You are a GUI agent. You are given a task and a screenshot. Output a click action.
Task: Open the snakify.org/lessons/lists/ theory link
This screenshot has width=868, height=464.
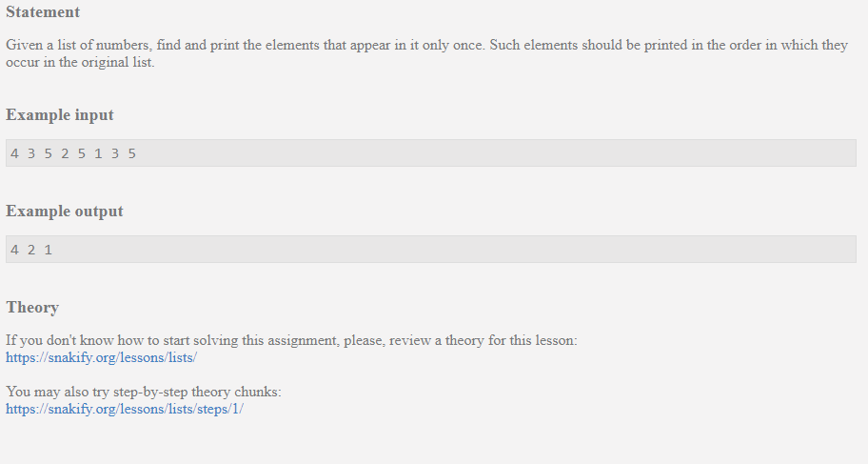pyautogui.click(x=101, y=357)
